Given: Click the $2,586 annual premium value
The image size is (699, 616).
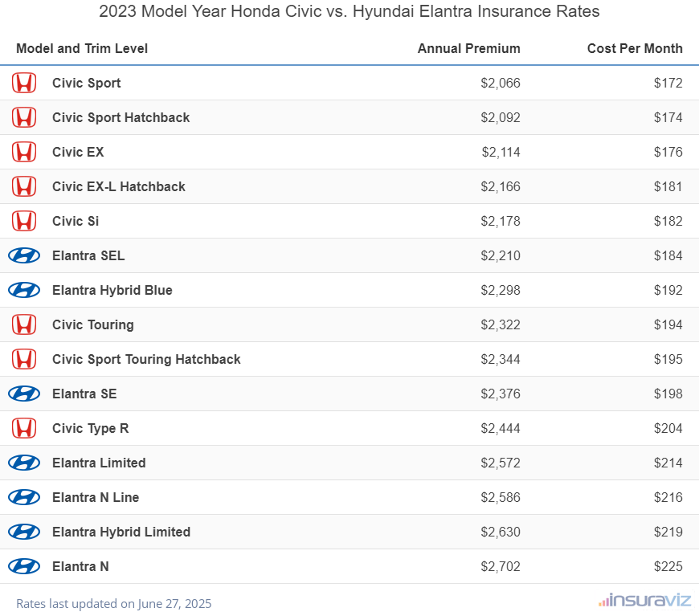Looking at the screenshot, I should [x=501, y=498].
